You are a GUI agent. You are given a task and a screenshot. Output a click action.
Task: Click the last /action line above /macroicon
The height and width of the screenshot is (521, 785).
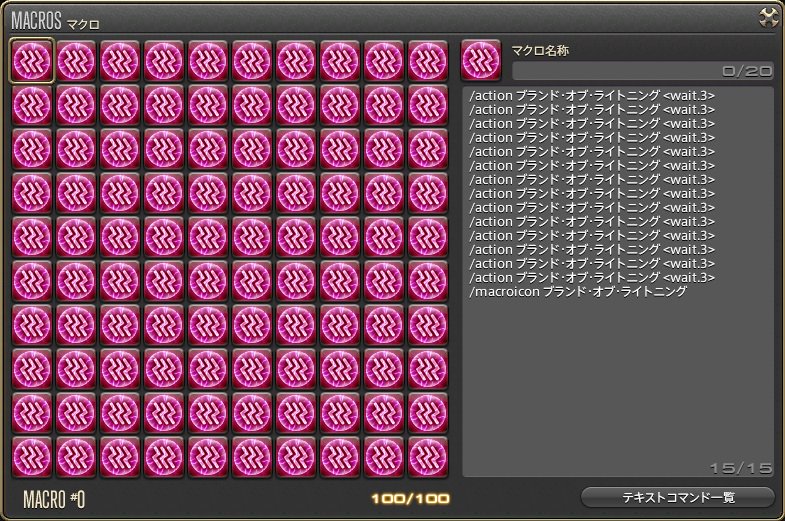592,278
